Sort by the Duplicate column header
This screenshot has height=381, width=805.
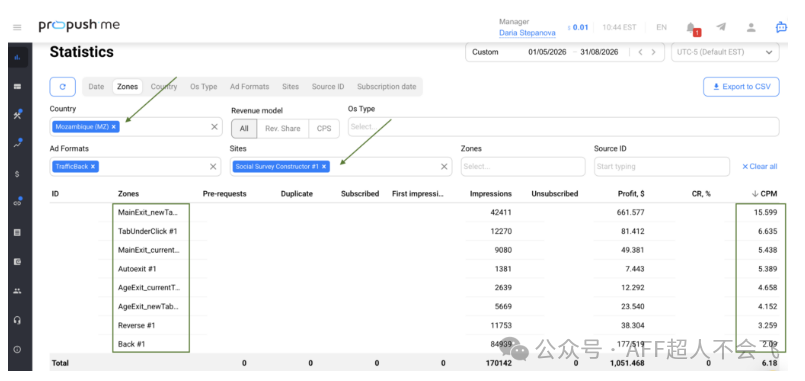tap(297, 194)
